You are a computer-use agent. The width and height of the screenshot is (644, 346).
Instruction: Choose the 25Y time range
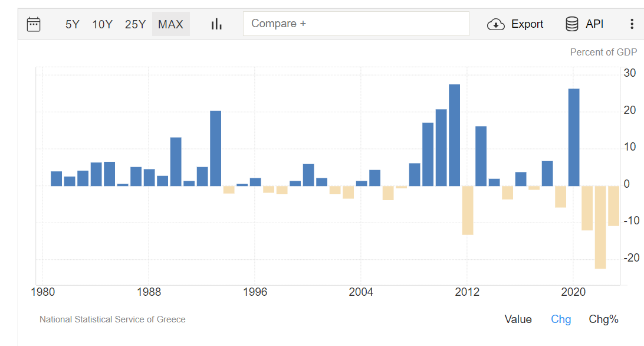pos(135,24)
